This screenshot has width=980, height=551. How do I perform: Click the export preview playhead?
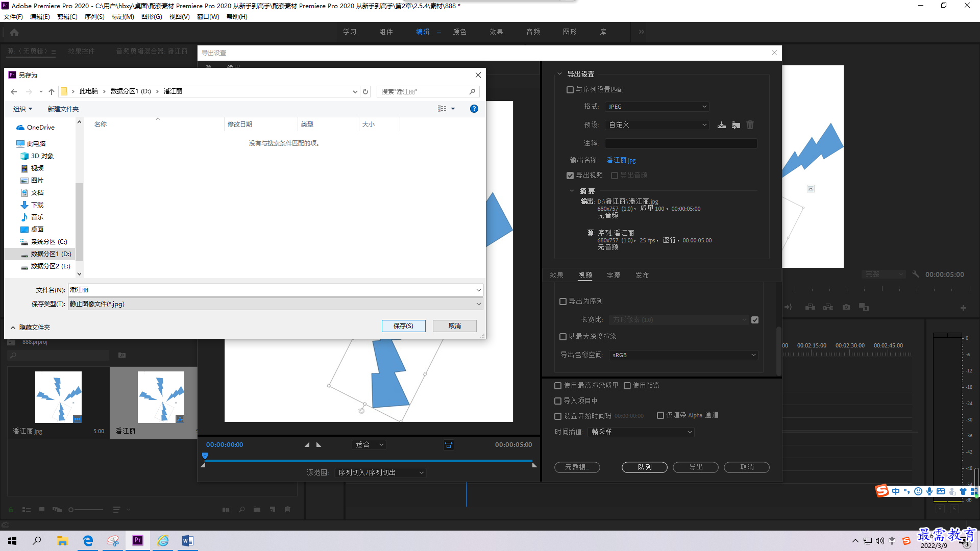coord(205,456)
